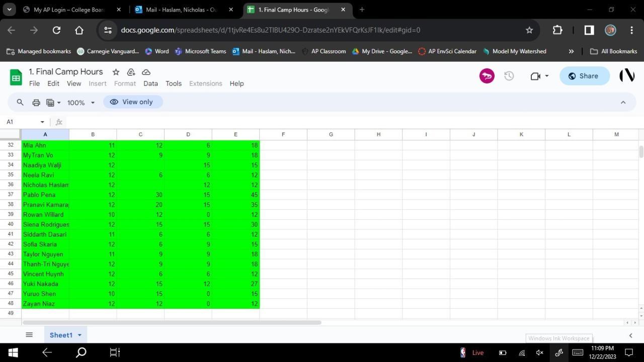Image resolution: width=644 pixels, height=362 pixels.
Task: Show the side panel arrow
Action: (630, 335)
